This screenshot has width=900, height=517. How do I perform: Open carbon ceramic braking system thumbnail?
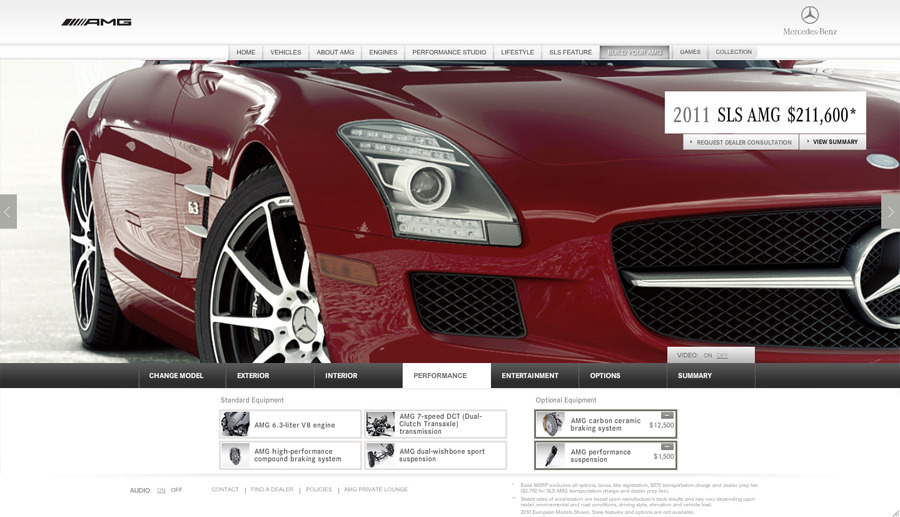pyautogui.click(x=551, y=425)
